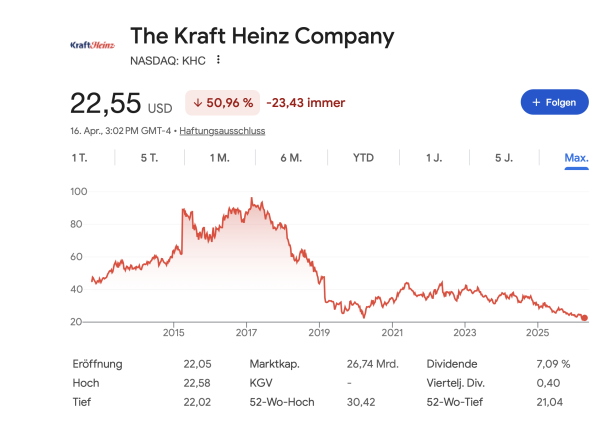Select the 1 M. chart range
Viewport: 600px width, 436px height.
pyautogui.click(x=220, y=158)
